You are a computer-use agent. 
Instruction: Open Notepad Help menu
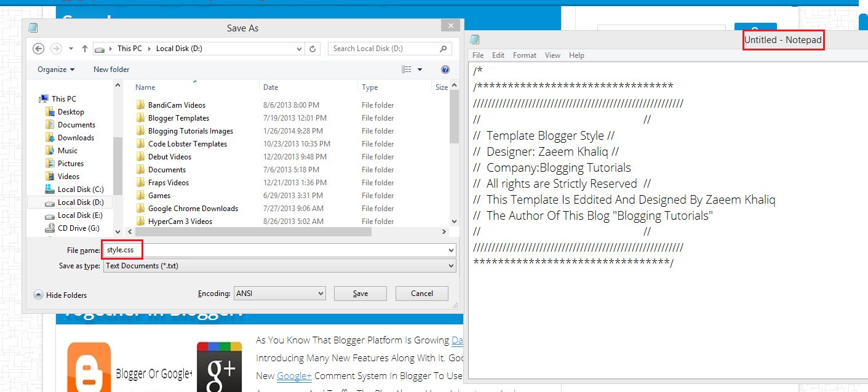576,55
